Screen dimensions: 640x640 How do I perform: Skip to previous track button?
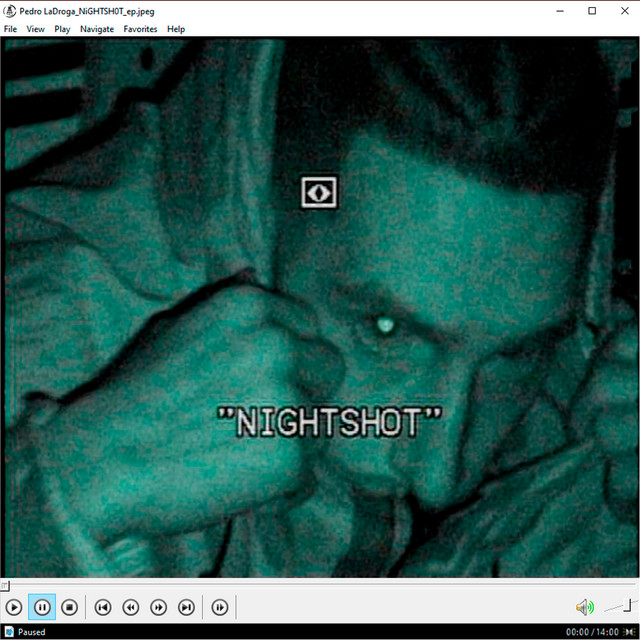click(x=103, y=607)
